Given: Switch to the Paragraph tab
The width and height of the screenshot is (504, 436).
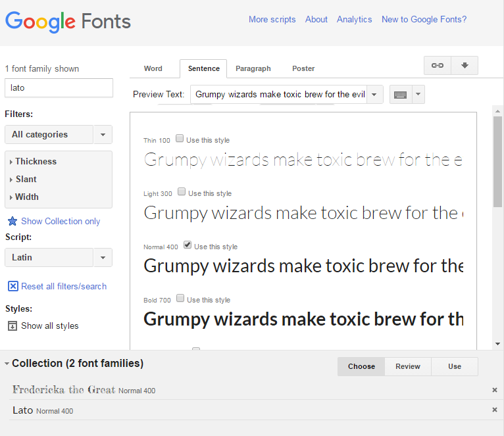Looking at the screenshot, I should [x=253, y=68].
